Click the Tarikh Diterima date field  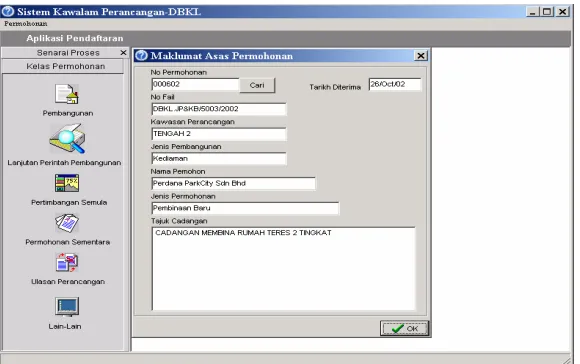(395, 84)
